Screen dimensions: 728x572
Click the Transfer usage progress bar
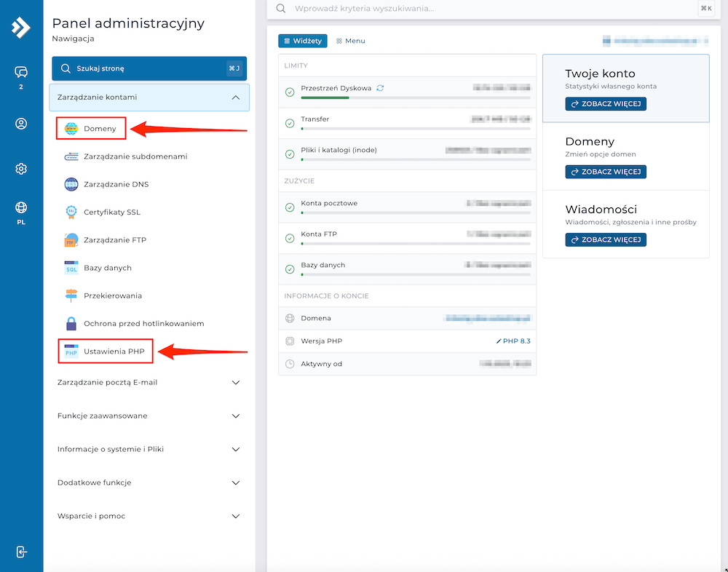tap(416, 129)
